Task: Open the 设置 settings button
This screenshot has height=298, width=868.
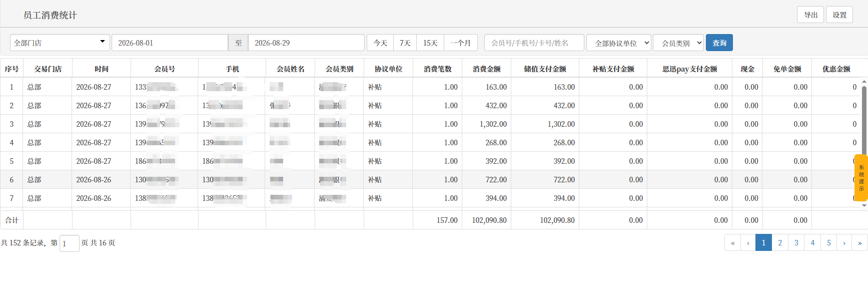Action: (x=839, y=15)
